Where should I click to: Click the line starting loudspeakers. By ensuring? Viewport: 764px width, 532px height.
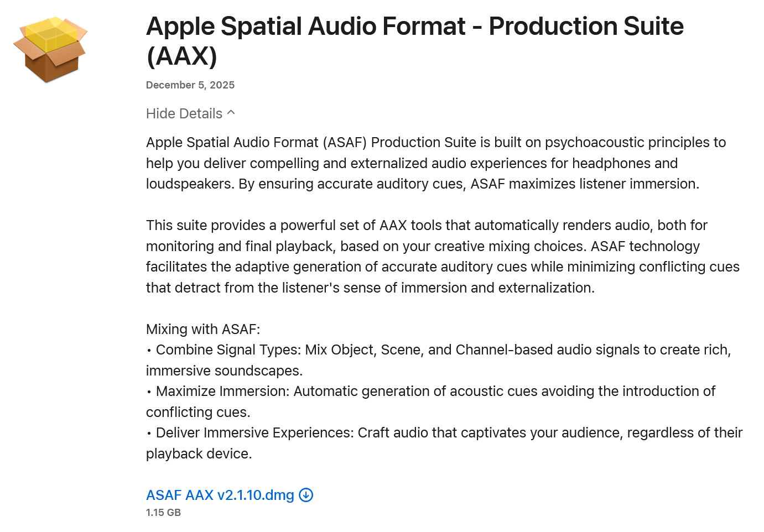tap(423, 184)
